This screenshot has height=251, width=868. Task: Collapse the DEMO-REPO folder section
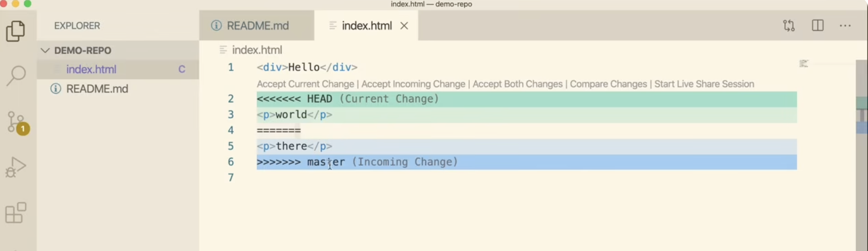pyautogui.click(x=45, y=50)
